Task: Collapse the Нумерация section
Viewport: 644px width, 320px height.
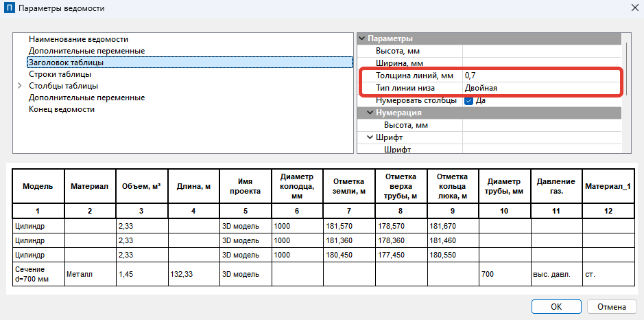Action: (370, 113)
